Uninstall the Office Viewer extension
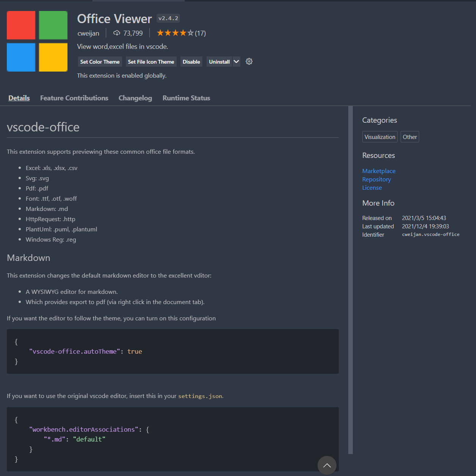Viewport: 476px width, 476px height. tap(219, 62)
